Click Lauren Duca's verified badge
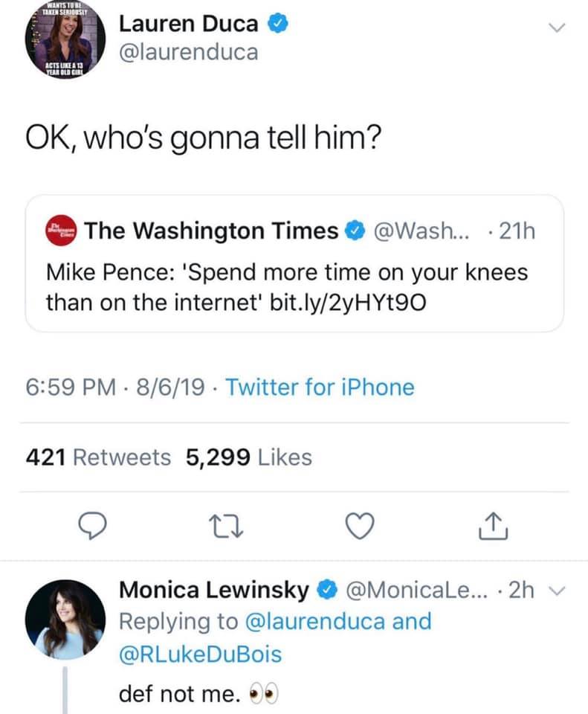 tap(276, 25)
